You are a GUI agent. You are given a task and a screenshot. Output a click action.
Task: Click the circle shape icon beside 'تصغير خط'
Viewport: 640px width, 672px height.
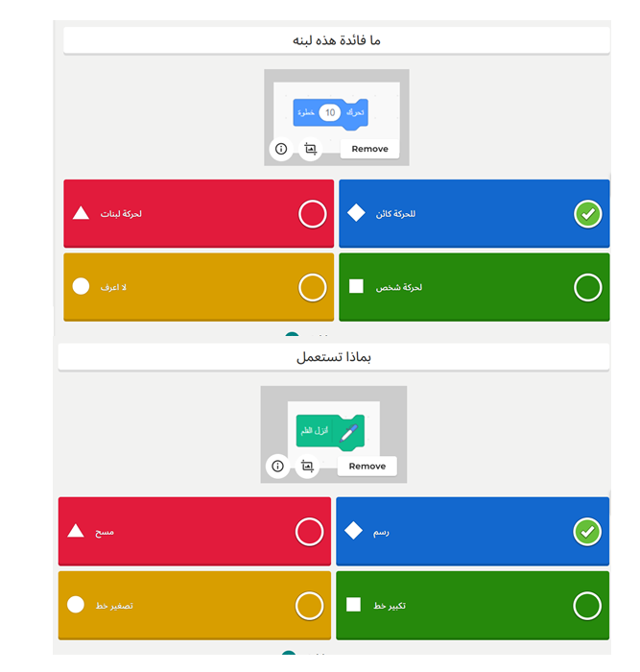point(76,605)
